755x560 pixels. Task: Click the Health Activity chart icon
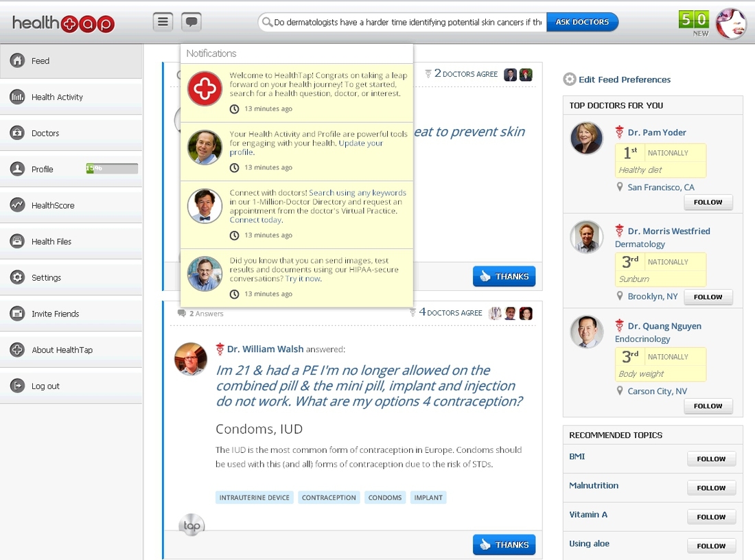pos(17,97)
